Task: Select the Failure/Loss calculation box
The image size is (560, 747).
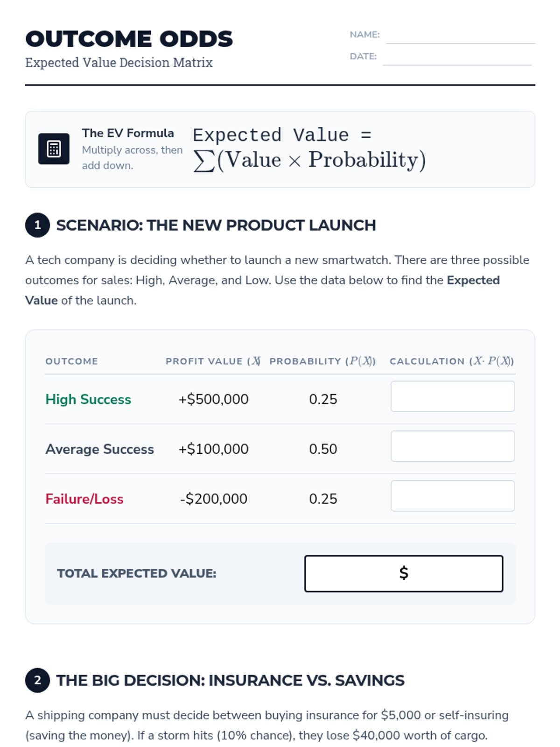Action: click(x=453, y=496)
